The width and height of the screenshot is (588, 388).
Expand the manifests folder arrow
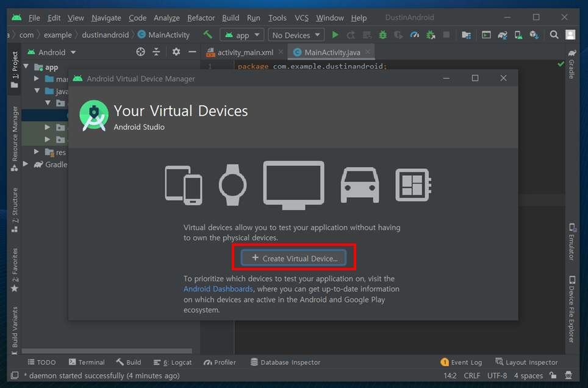(37, 79)
